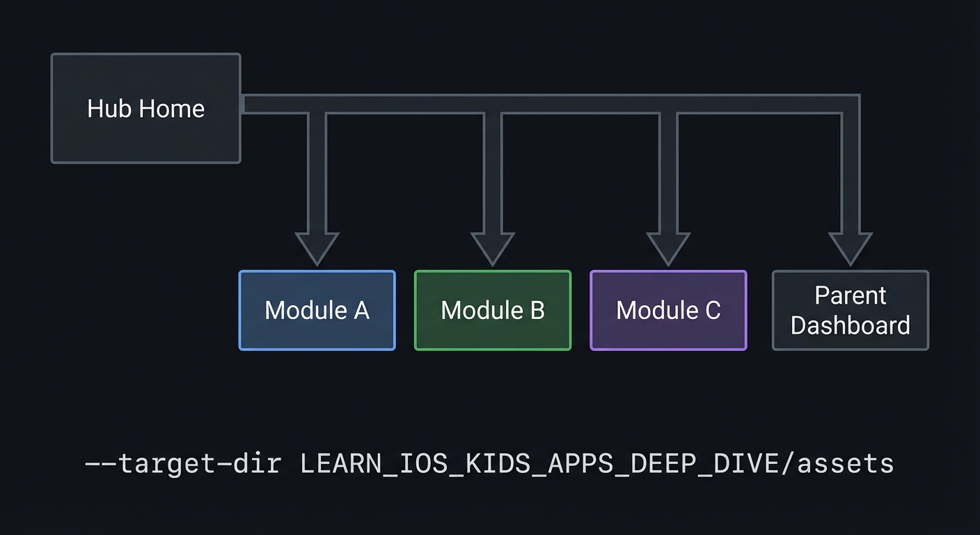This screenshot has width=980, height=535.
Task: Click the arrow pointing to Module B
Action: pos(492,244)
